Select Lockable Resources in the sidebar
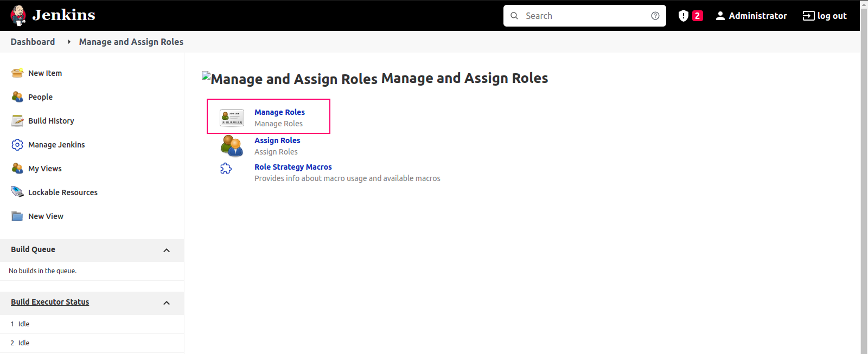Viewport: 868px width, 354px height. (63, 192)
